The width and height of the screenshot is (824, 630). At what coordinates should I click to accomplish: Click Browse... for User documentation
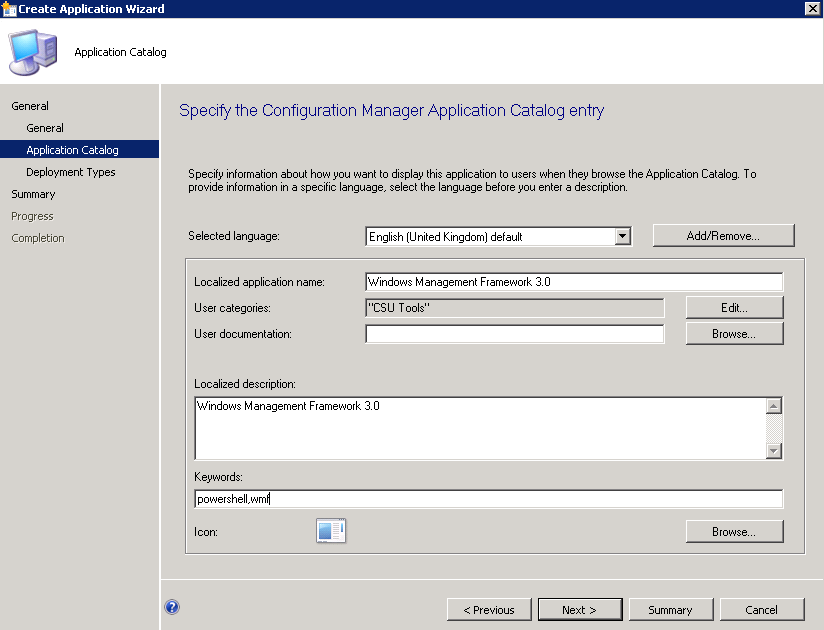point(734,334)
